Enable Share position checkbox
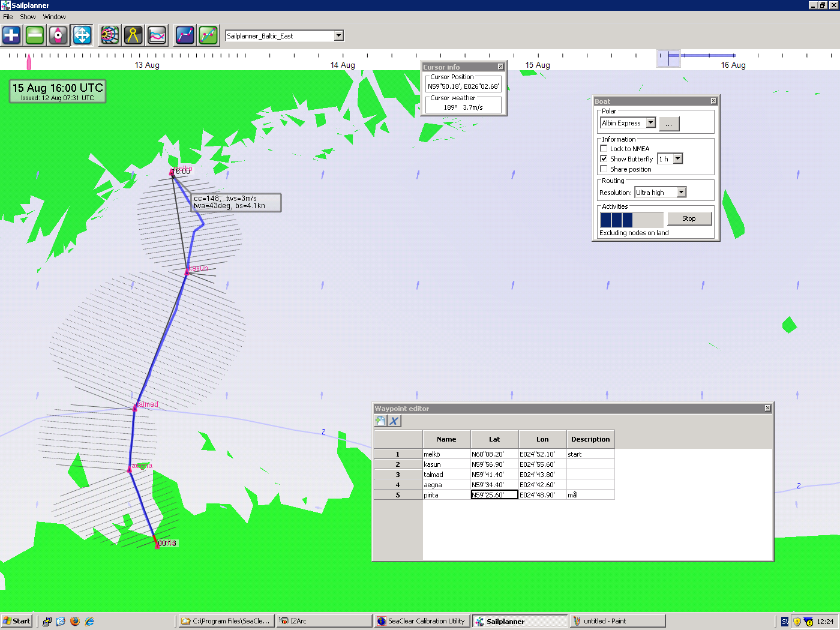 [x=604, y=169]
